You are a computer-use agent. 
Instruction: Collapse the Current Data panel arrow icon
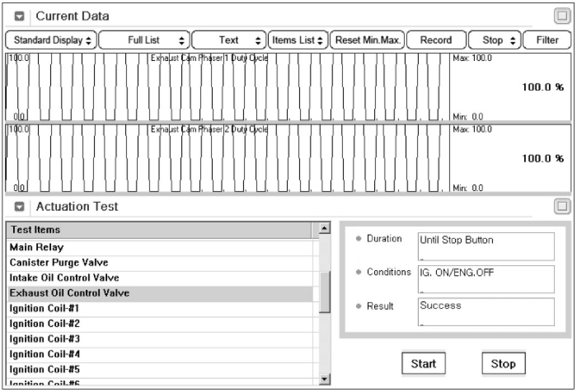[19, 16]
